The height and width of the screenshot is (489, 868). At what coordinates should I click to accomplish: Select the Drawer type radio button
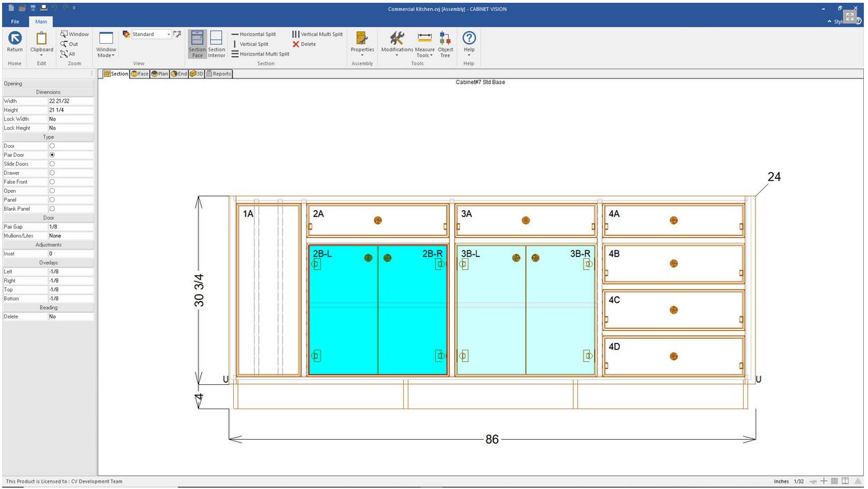tap(52, 173)
